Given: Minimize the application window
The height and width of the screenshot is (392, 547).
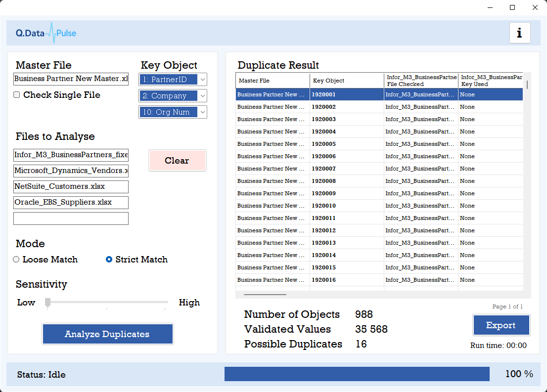Looking at the screenshot, I should 490,7.
